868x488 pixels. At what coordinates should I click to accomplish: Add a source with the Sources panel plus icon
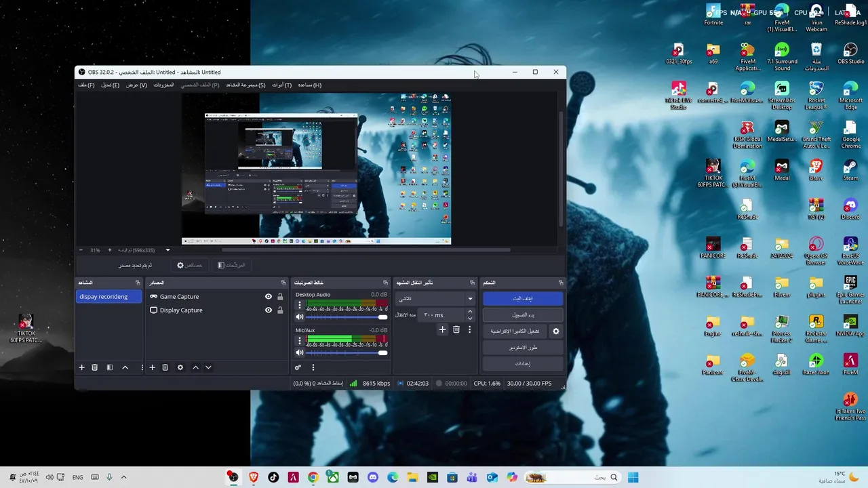tap(152, 367)
